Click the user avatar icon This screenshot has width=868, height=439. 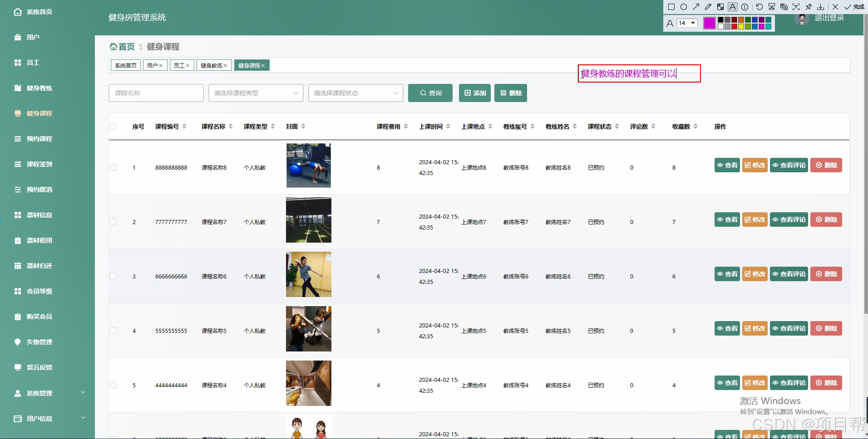802,19
